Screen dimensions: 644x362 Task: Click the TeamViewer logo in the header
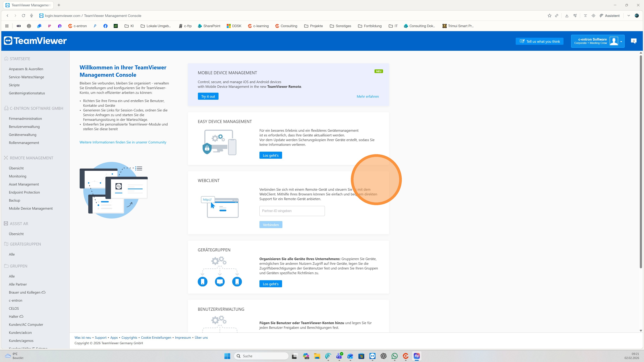click(x=35, y=41)
